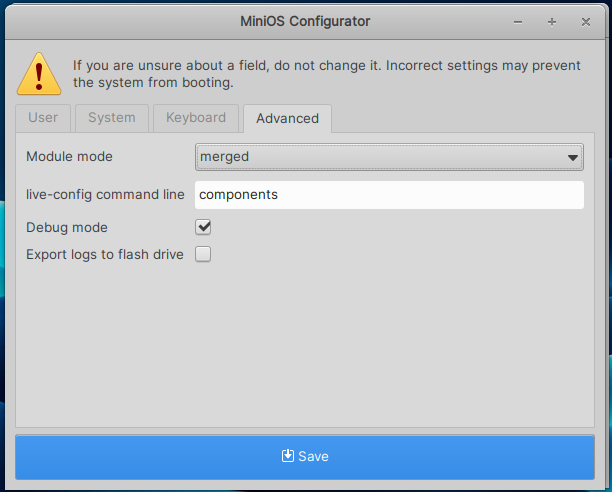Click the download icon on Save button
Image resolution: width=612 pixels, height=492 pixels.
coord(288,455)
